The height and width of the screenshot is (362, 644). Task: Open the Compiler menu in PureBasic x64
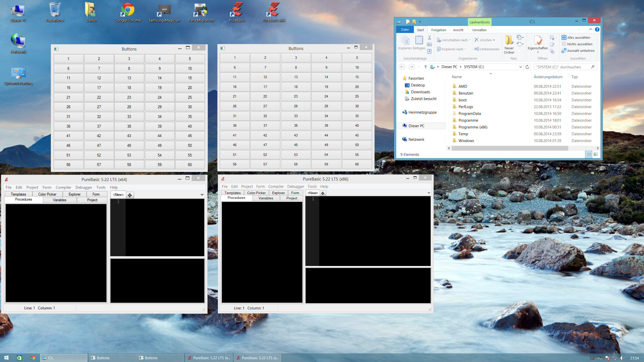63,187
